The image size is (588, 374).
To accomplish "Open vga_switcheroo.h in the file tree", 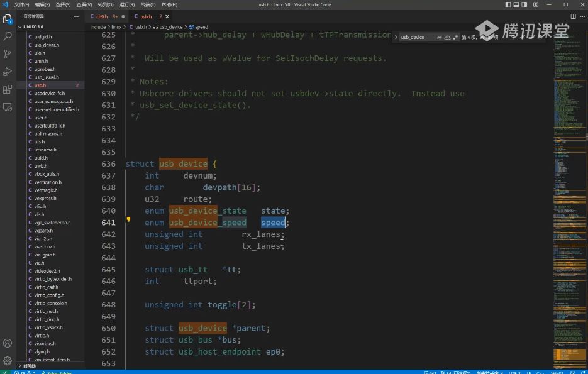I will [x=52, y=223].
